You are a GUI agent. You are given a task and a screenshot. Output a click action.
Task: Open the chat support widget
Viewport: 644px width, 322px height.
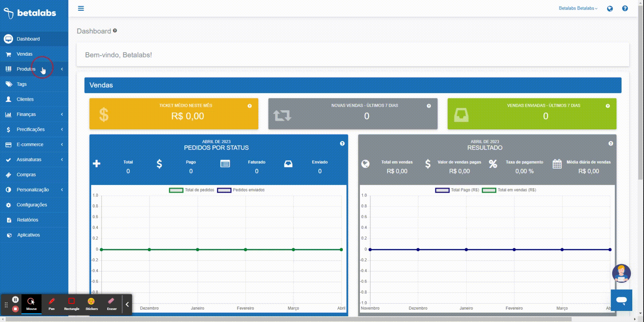pos(621,300)
